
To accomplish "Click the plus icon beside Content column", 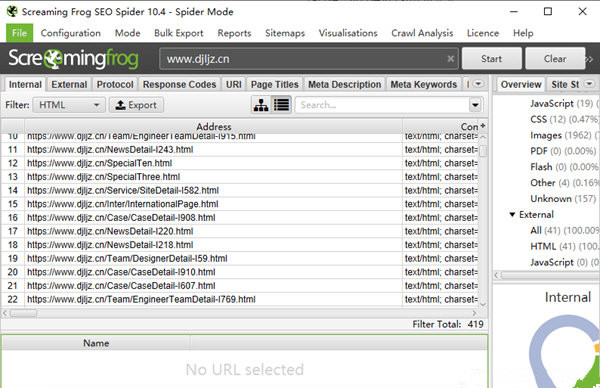I will point(483,126).
